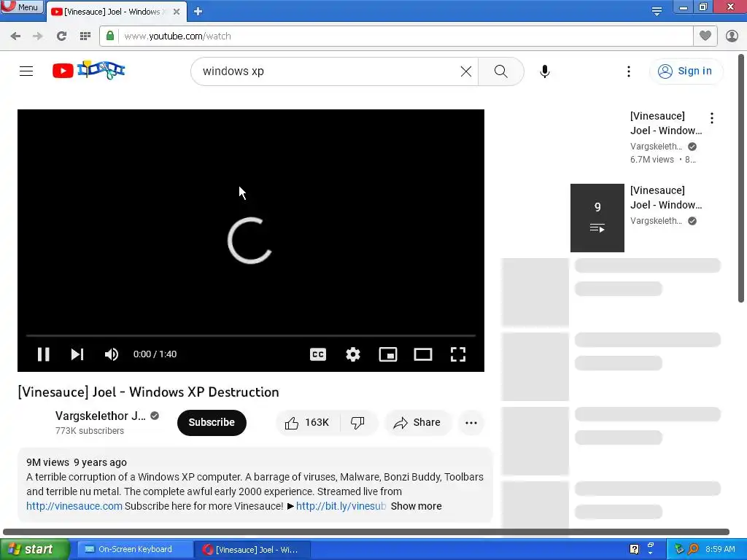
Task: Open the Vinesauce playlist title link
Action: click(x=666, y=198)
